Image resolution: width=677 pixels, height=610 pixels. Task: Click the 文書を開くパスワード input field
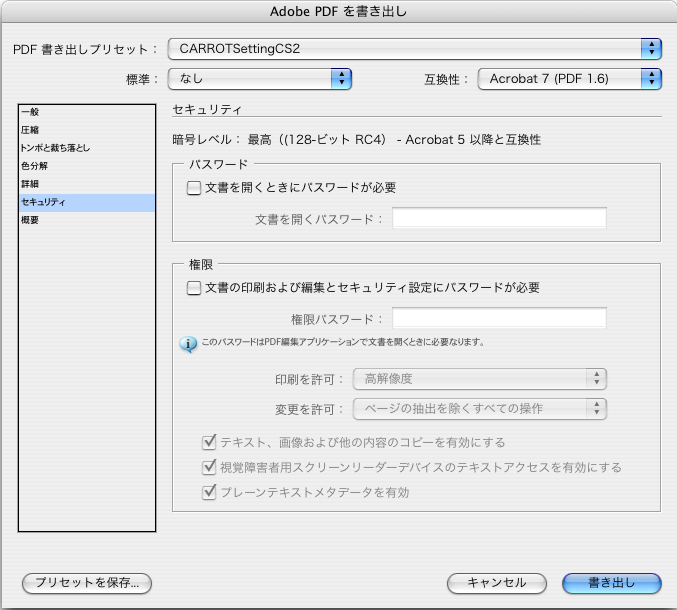(499, 218)
